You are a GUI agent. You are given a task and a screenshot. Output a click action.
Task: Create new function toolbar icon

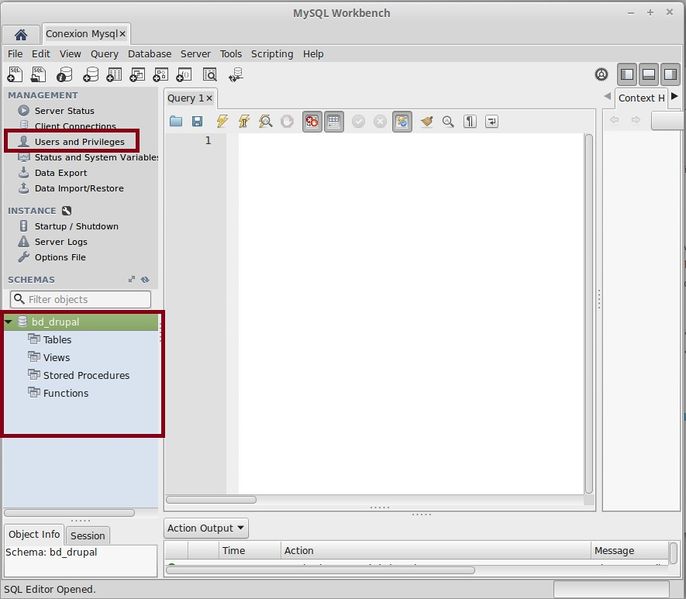click(x=184, y=74)
